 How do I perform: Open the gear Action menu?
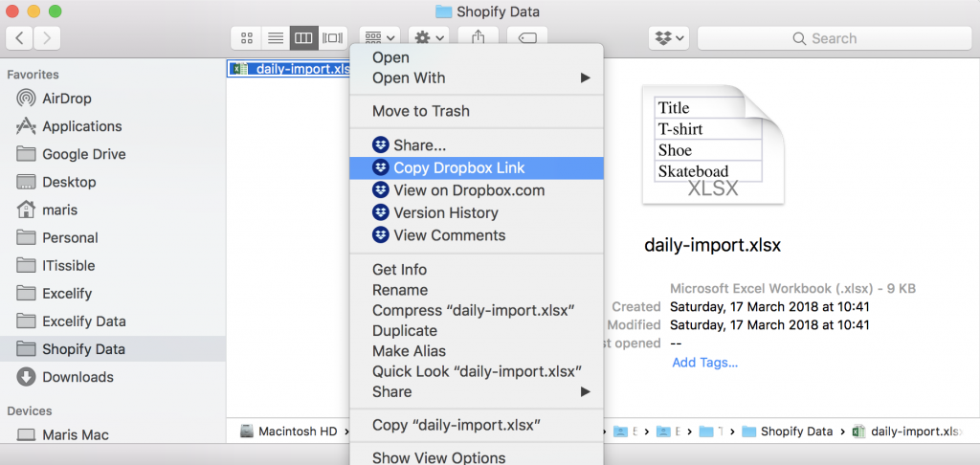pyautogui.click(x=429, y=38)
